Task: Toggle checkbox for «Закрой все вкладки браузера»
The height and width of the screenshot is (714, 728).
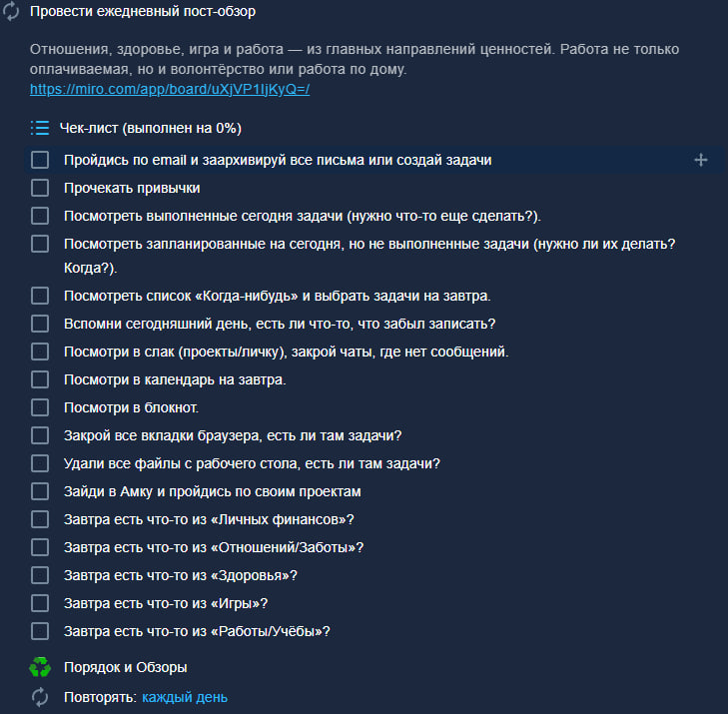Action: click(40, 435)
